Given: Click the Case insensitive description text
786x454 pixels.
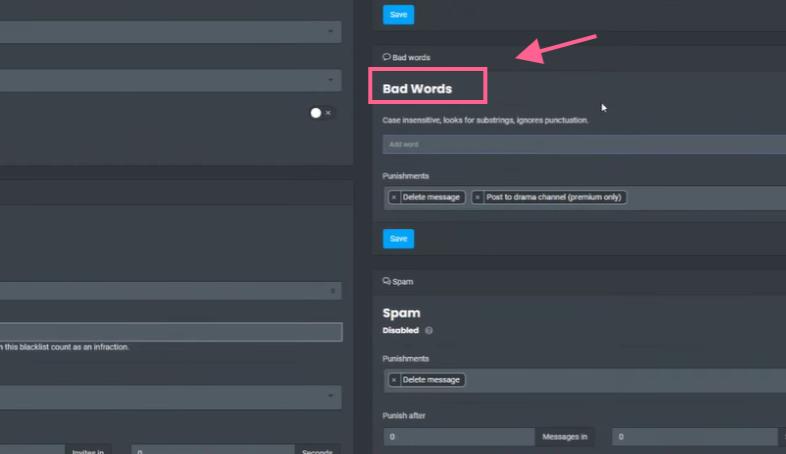Looking at the screenshot, I should click(485, 120).
